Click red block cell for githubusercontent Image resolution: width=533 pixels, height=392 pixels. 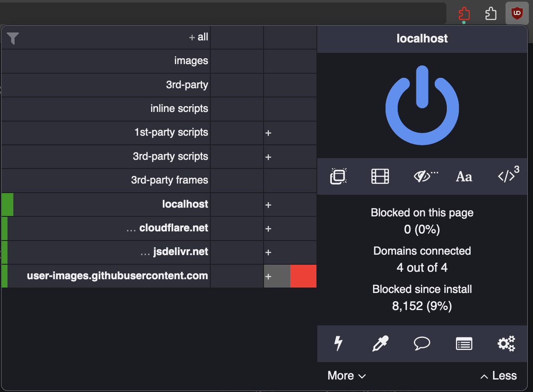[303, 276]
